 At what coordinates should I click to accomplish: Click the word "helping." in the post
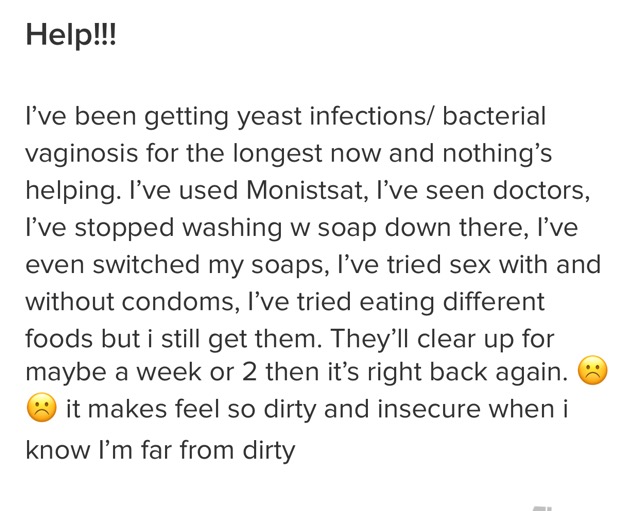pyautogui.click(x=73, y=192)
